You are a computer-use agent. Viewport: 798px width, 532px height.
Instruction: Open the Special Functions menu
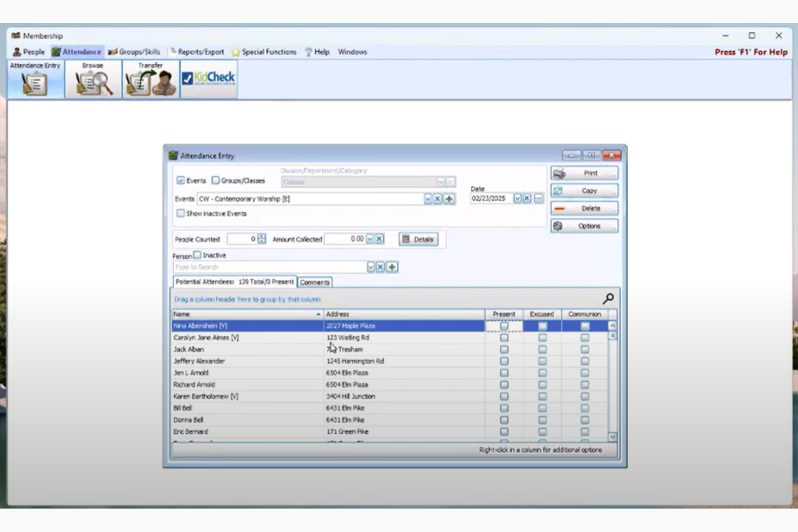coord(264,52)
